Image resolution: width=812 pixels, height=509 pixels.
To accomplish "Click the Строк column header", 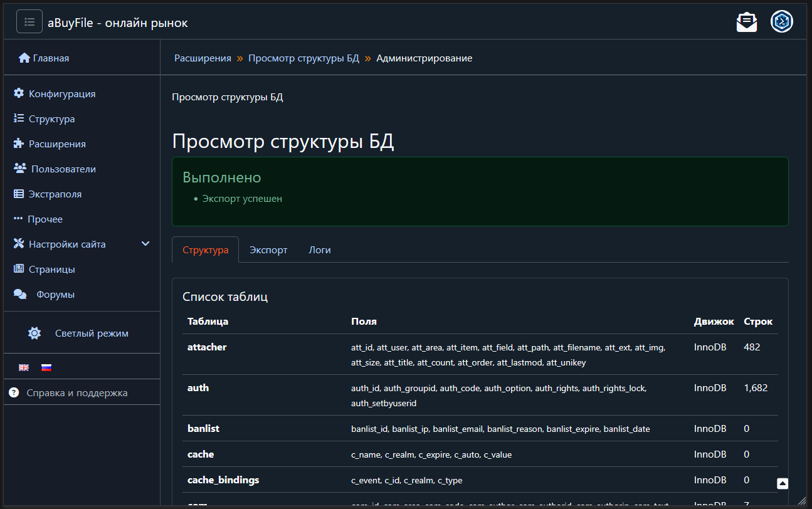I will (x=758, y=321).
